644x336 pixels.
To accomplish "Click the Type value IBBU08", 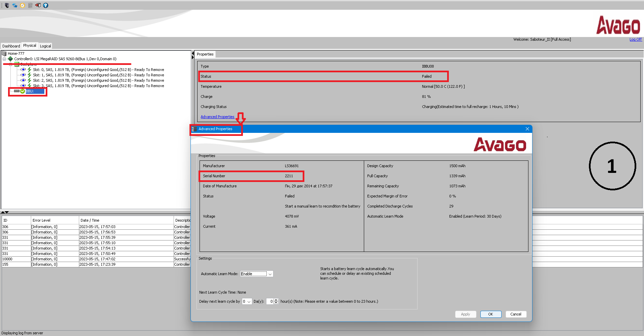I will [x=428, y=66].
